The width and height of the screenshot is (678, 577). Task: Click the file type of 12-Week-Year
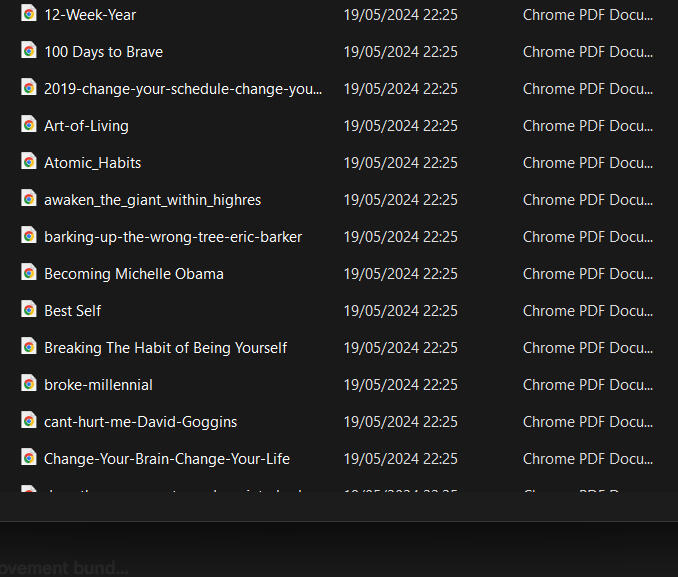(x=587, y=15)
